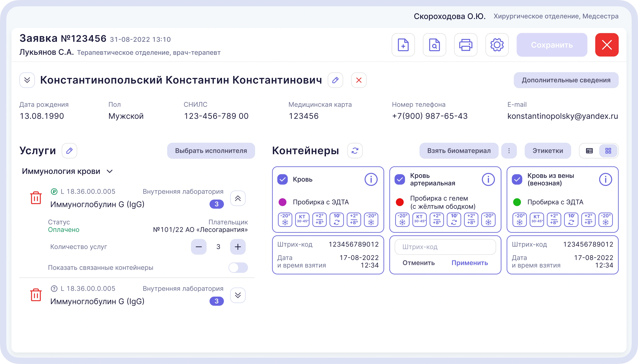Click Применить under barcode field

tap(470, 263)
